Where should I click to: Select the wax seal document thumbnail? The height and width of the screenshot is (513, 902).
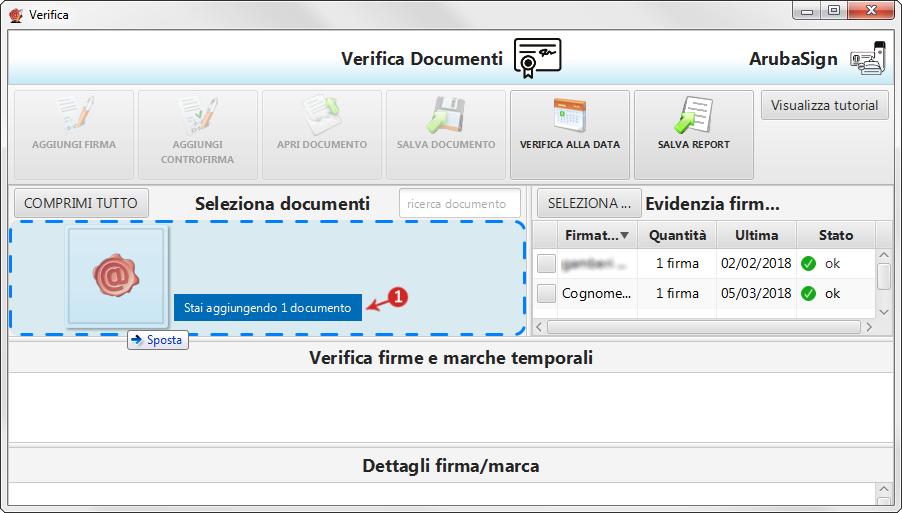pyautogui.click(x=118, y=275)
